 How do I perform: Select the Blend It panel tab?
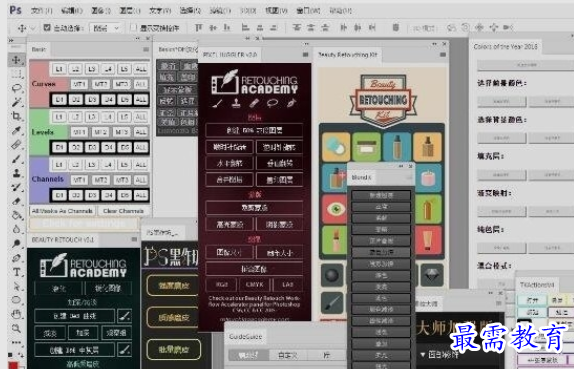coord(362,178)
